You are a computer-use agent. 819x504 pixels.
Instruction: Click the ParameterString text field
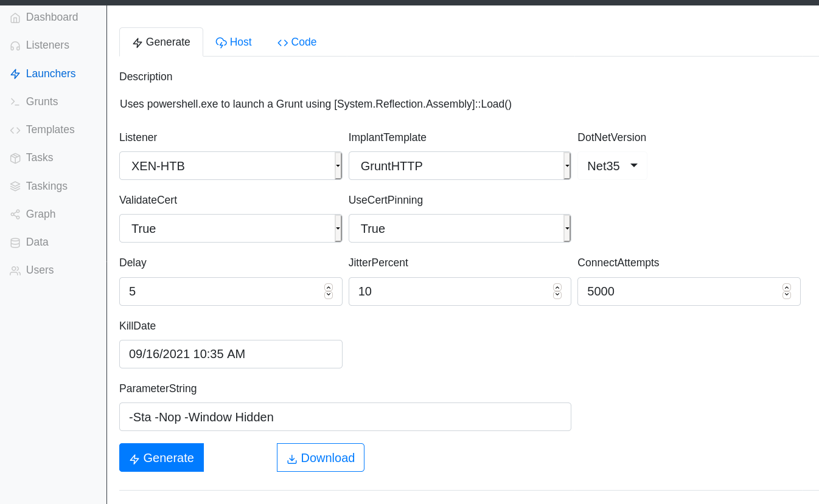coord(345,417)
